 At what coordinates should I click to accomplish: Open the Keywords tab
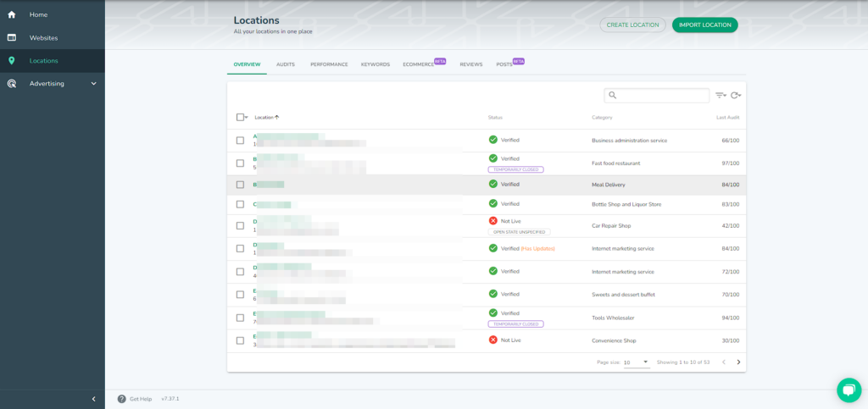376,64
